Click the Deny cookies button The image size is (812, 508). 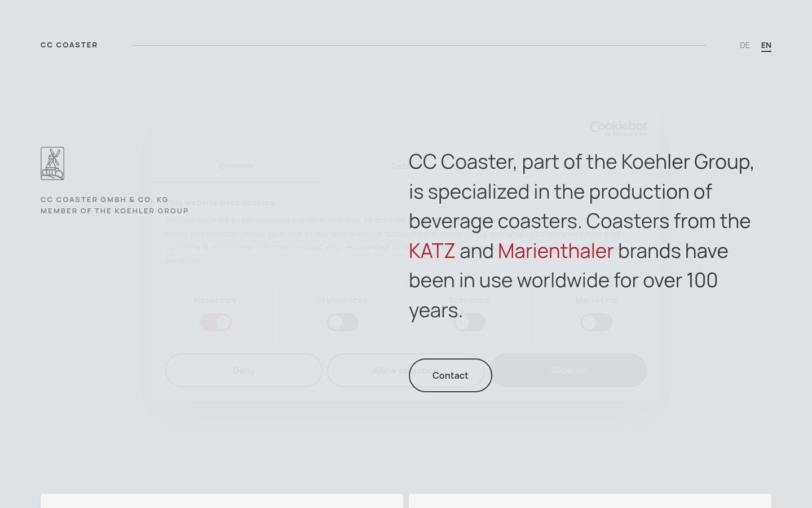pyautogui.click(x=244, y=370)
